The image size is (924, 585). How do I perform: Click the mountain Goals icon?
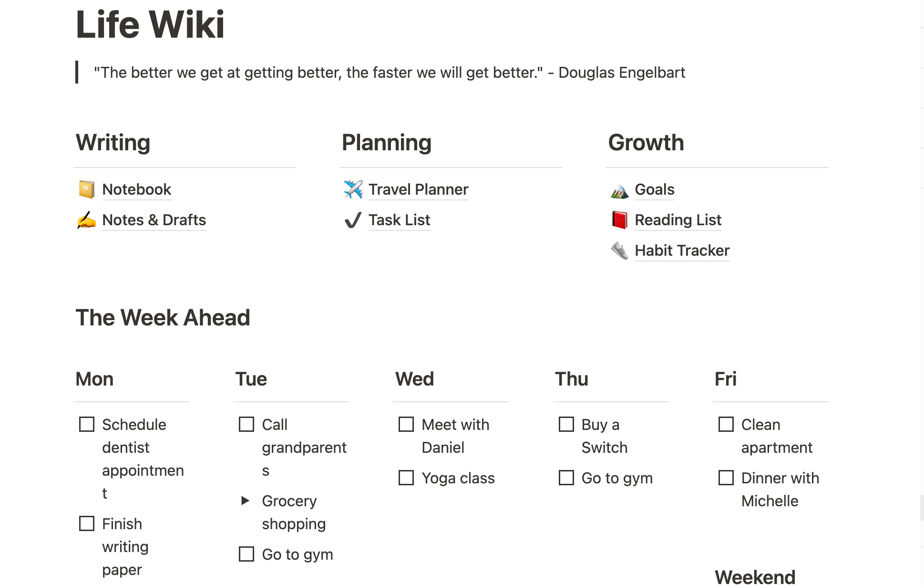point(619,190)
